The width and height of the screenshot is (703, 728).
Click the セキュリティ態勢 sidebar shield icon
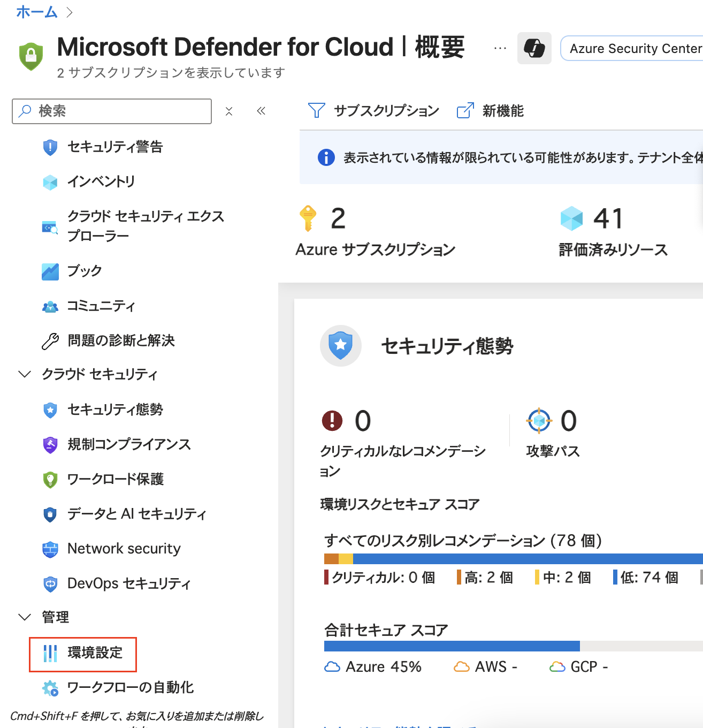coord(50,411)
